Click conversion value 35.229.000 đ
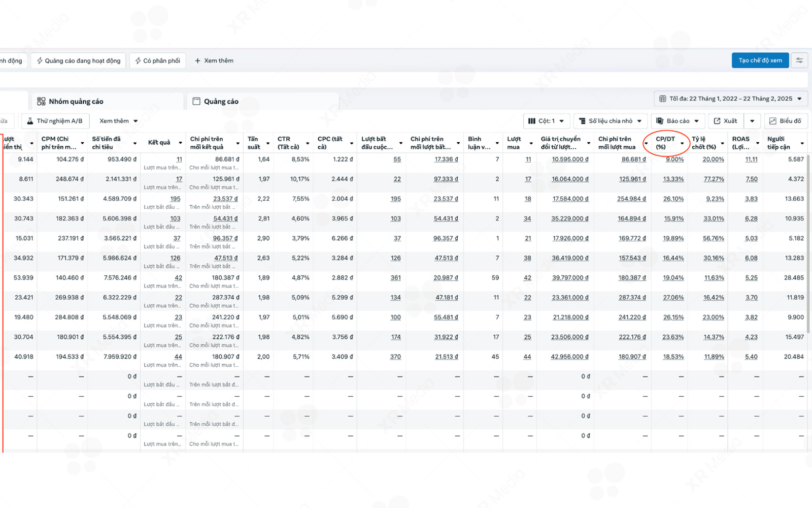 click(570, 219)
